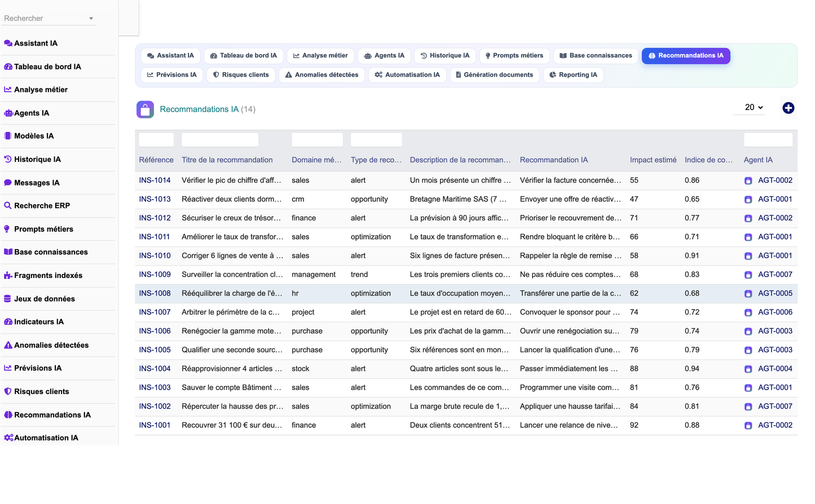Click impact value 92 in row INS-1001

click(x=634, y=425)
